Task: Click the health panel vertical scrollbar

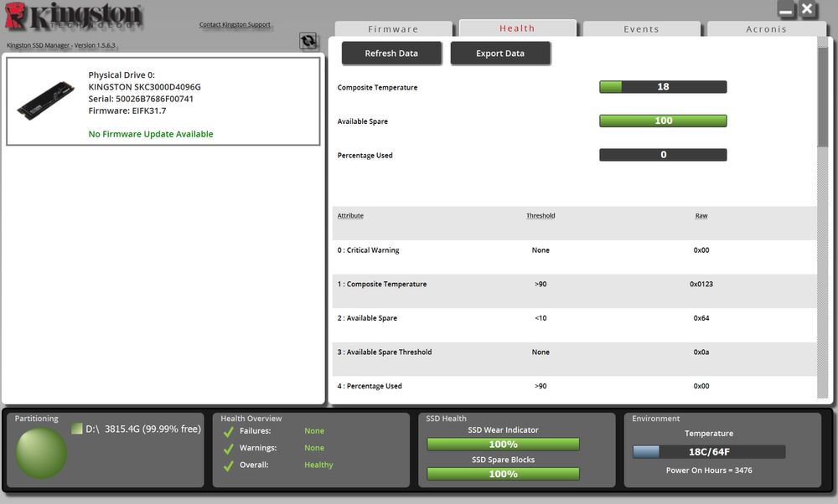Action: [823, 219]
